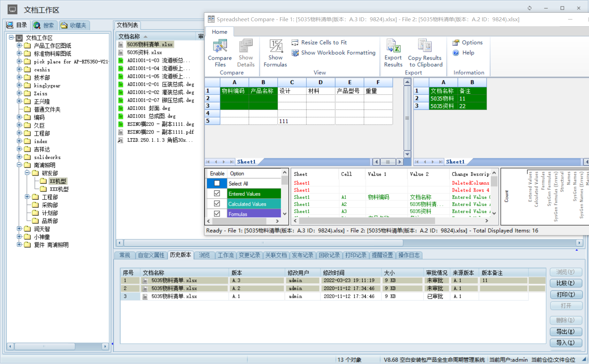
Task: Click the 比较(P) button
Action: click(x=566, y=283)
